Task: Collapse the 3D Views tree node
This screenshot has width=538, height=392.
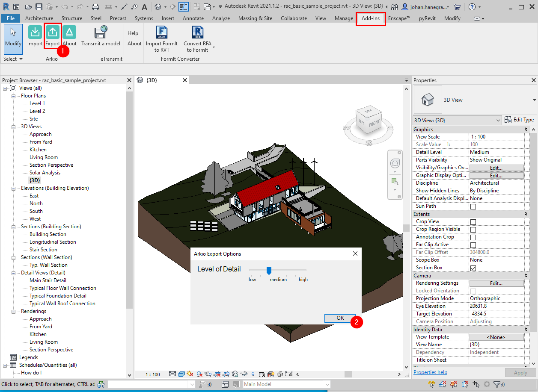Action: click(15, 127)
